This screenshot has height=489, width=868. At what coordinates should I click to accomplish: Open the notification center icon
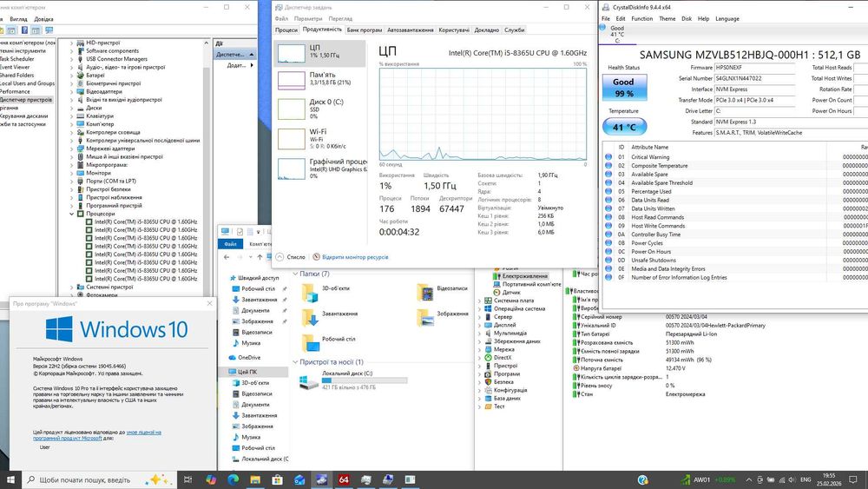point(853,479)
